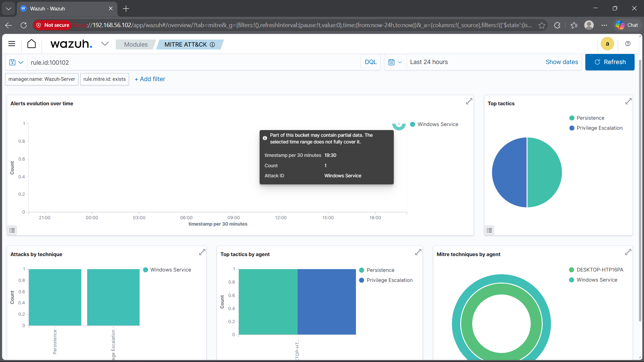Maximize the Alerts evolution over time panel
Screen dimensions: 644x362
coord(469,101)
